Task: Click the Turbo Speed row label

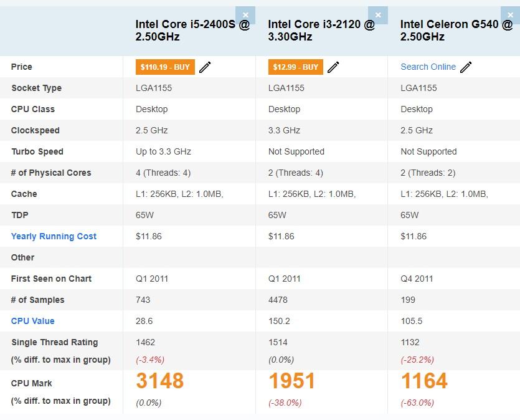Action: 37,151
